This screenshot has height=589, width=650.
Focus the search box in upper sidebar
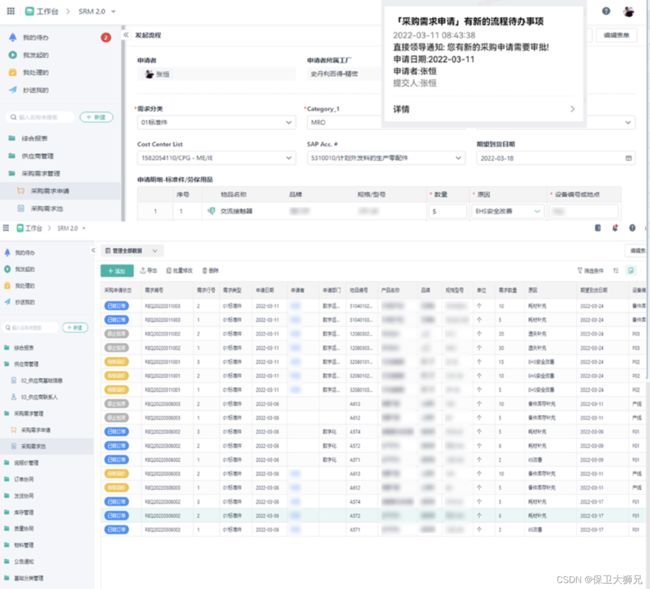click(40, 117)
